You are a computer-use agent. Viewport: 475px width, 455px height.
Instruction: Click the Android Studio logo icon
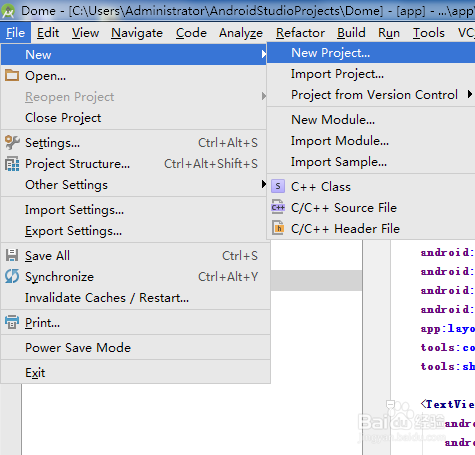tap(8, 11)
